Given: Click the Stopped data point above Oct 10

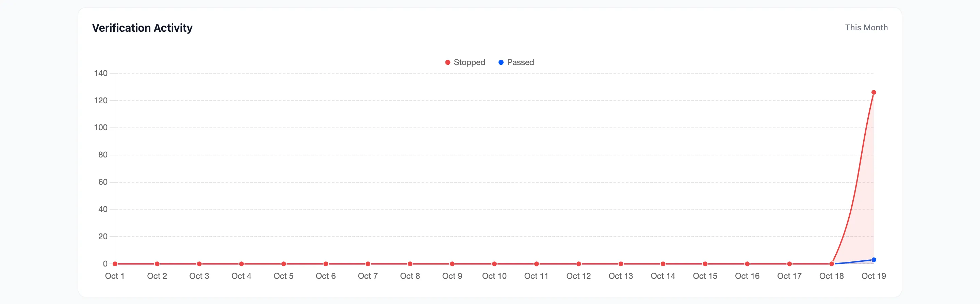Looking at the screenshot, I should pyautogui.click(x=494, y=264).
